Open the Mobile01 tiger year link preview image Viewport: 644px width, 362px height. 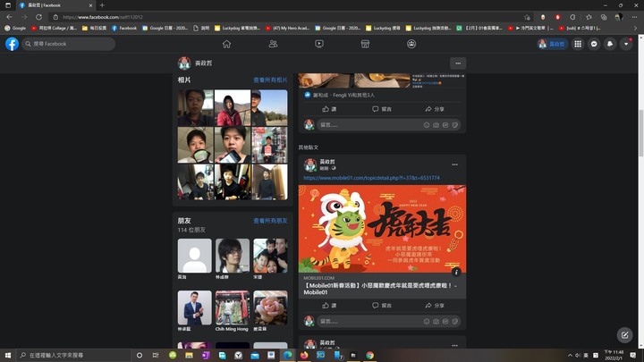coord(382,229)
